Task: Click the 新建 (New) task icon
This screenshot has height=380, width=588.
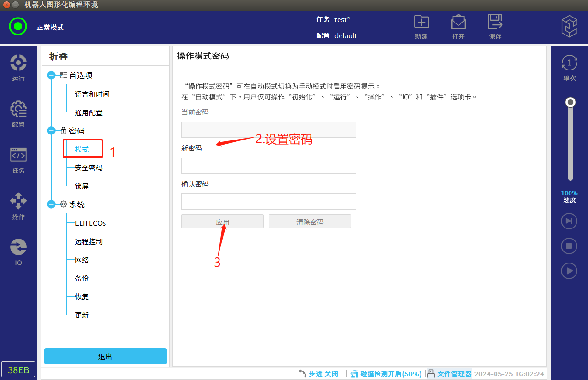Action: (421, 23)
